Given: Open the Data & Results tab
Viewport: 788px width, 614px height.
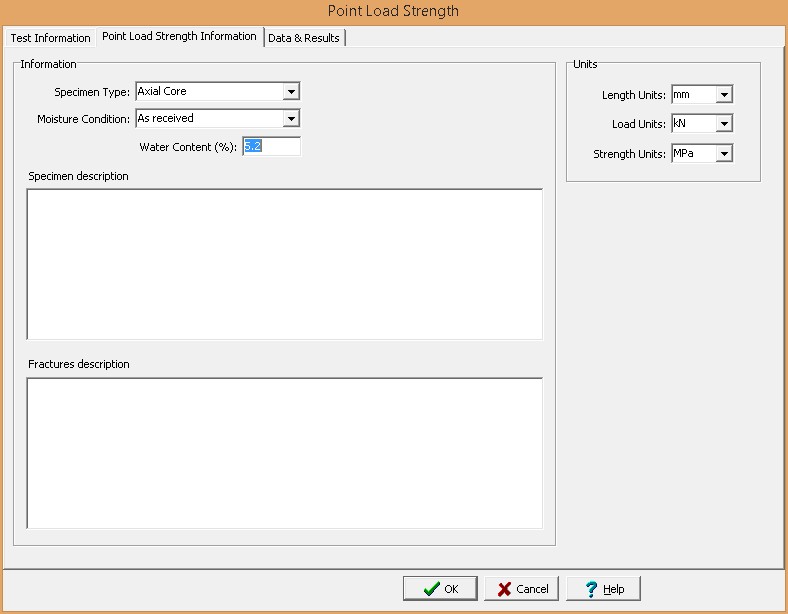Looking at the screenshot, I should [304, 38].
